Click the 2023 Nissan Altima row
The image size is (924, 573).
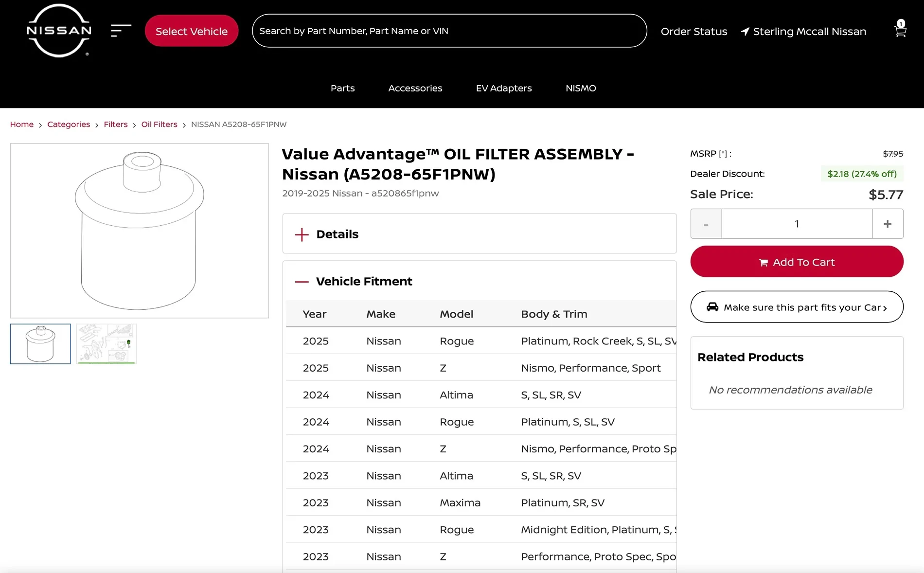(x=481, y=475)
